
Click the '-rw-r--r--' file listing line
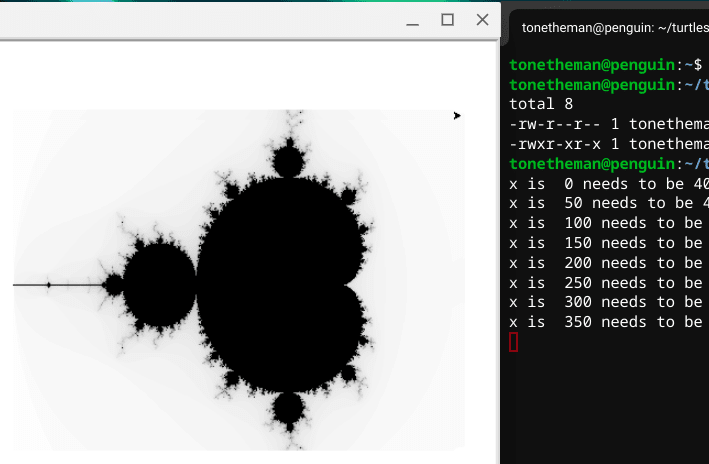pyautogui.click(x=609, y=124)
